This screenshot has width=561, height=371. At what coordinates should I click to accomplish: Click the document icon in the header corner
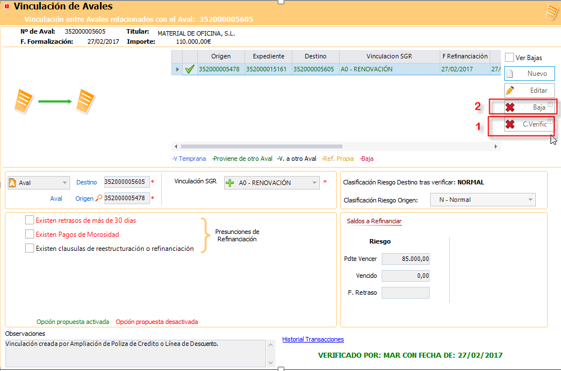point(552,12)
